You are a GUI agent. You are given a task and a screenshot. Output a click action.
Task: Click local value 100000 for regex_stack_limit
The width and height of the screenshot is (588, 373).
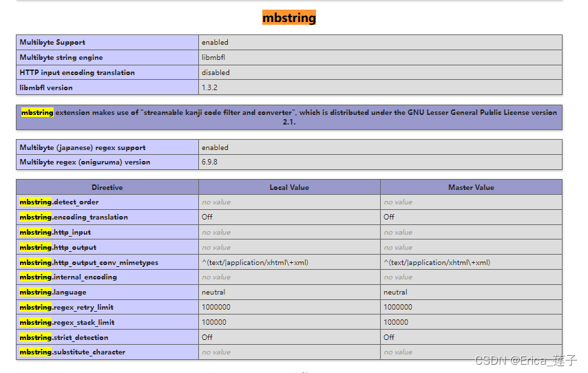point(213,322)
